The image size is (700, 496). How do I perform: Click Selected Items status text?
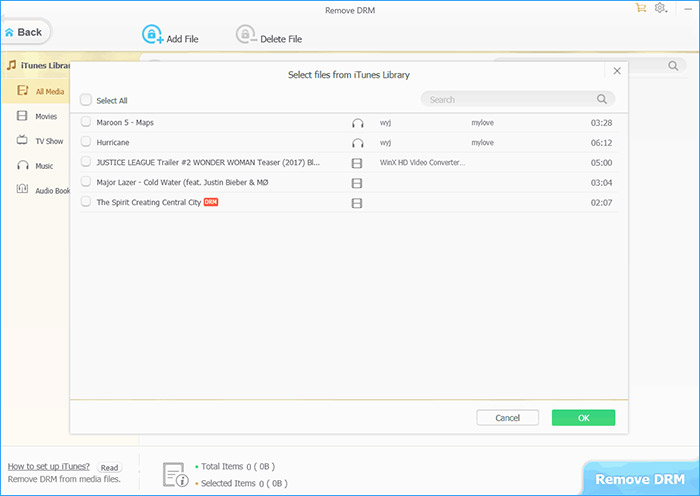pos(244,483)
